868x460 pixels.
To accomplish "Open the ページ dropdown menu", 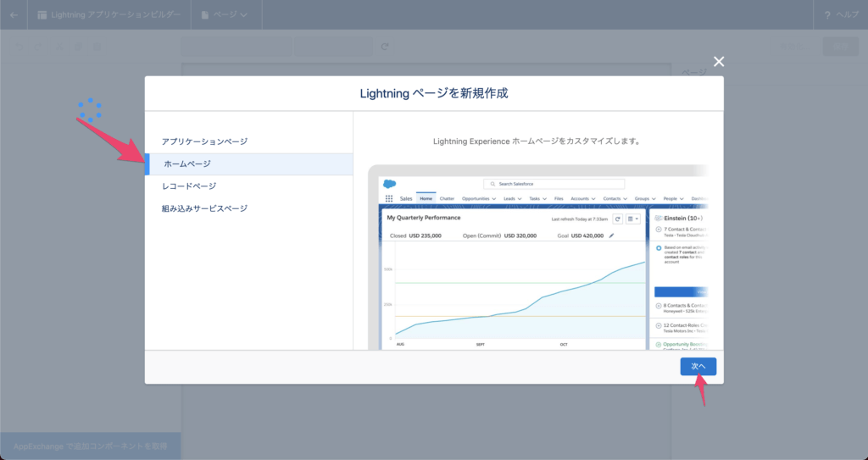I will [226, 14].
